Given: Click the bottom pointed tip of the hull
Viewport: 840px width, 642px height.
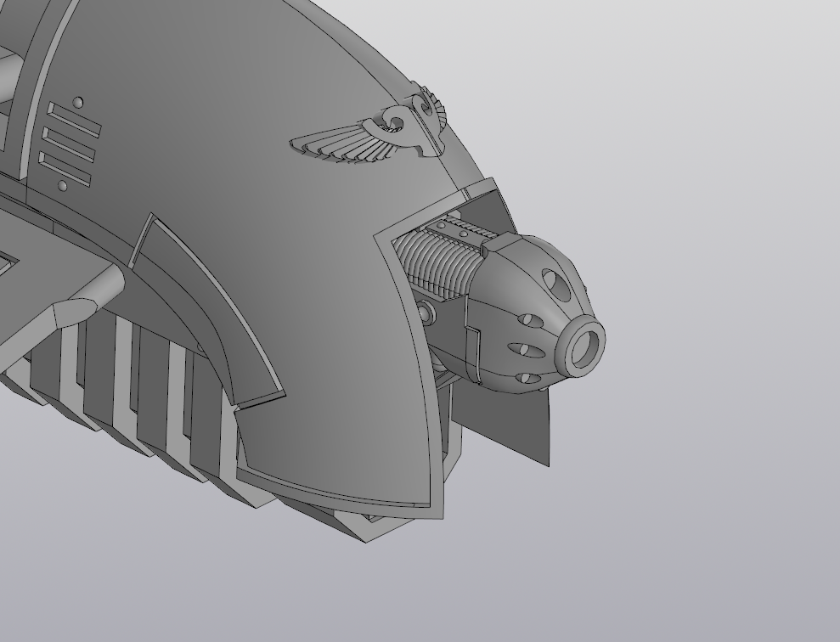Looking at the screenshot, I should (367, 537).
